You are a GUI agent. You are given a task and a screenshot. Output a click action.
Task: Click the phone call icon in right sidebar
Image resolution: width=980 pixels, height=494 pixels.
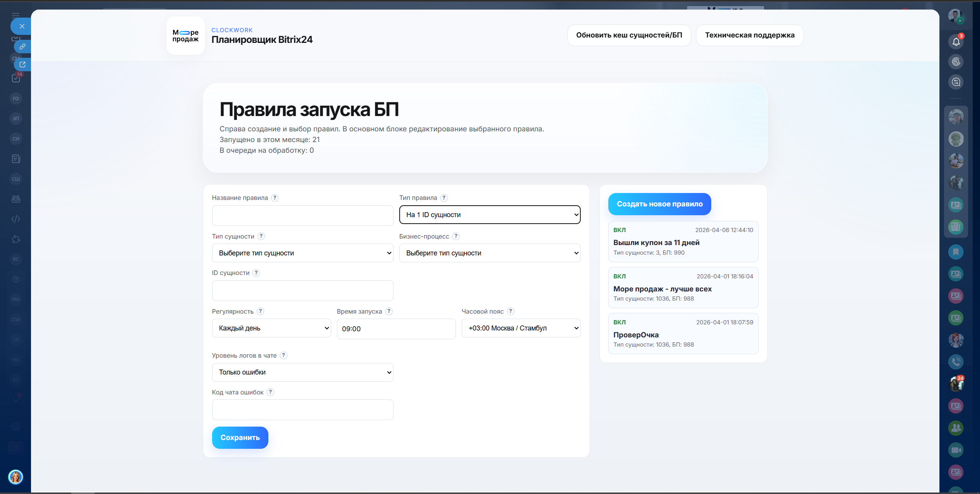point(956,362)
